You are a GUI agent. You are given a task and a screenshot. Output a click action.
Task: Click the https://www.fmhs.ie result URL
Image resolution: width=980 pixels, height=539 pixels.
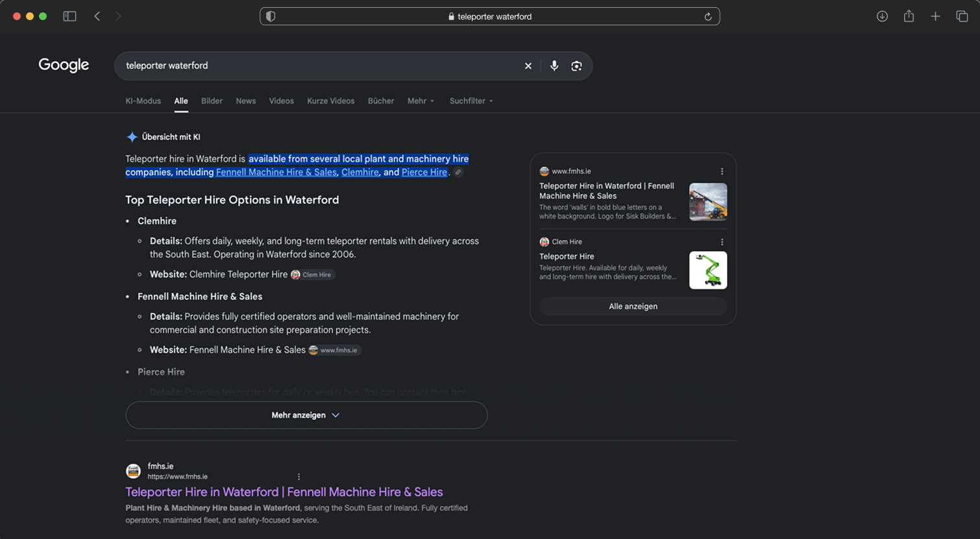177,477
